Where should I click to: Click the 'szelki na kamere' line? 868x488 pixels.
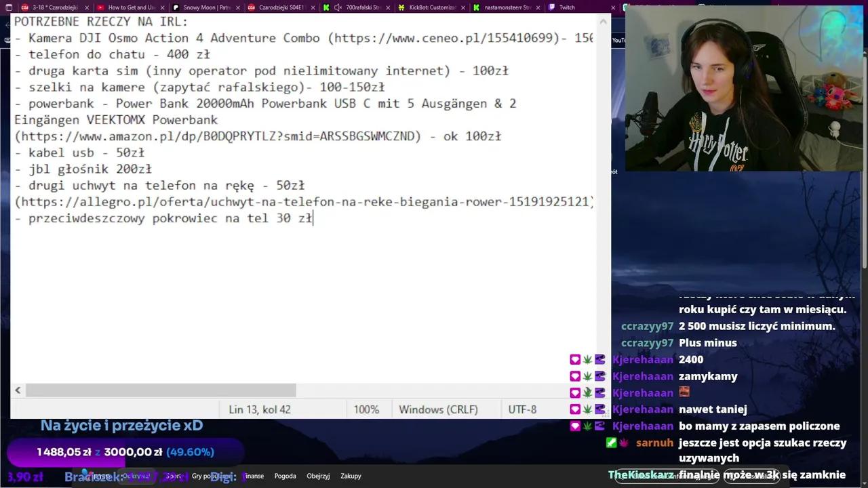(x=199, y=87)
